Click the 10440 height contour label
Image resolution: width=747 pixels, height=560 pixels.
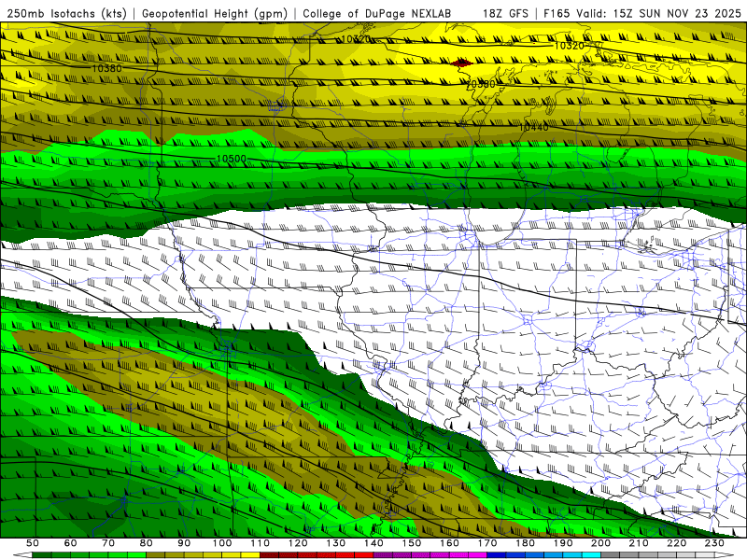533,127
